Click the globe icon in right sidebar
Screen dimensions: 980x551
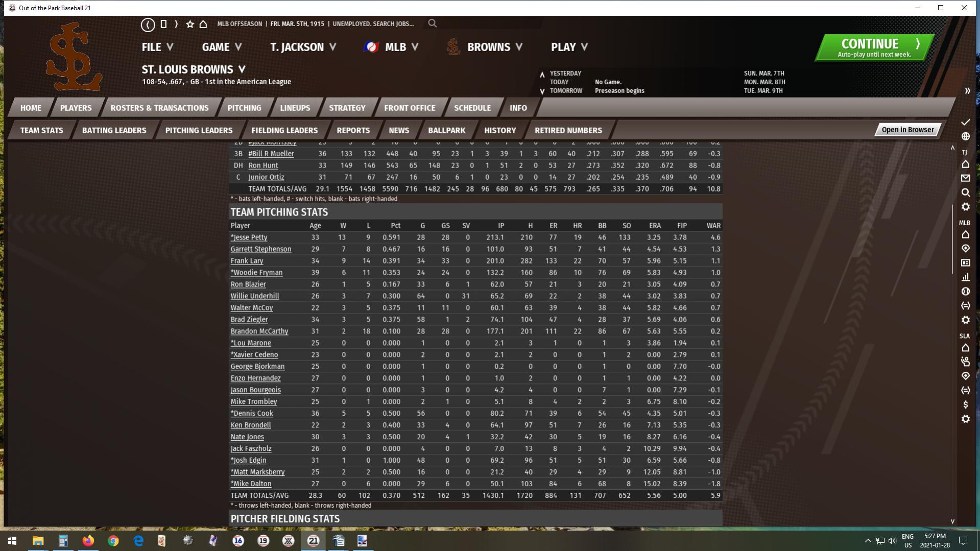965,136
